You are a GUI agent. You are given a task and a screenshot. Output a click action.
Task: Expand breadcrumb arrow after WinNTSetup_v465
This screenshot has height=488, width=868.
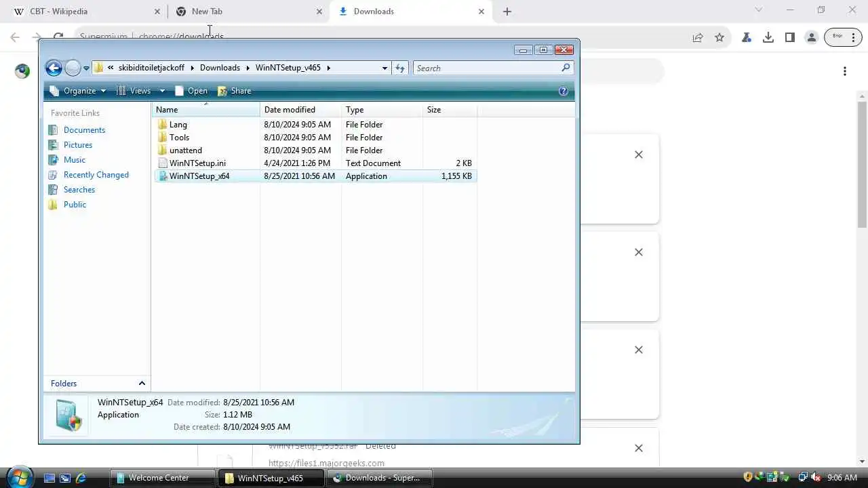pyautogui.click(x=328, y=68)
